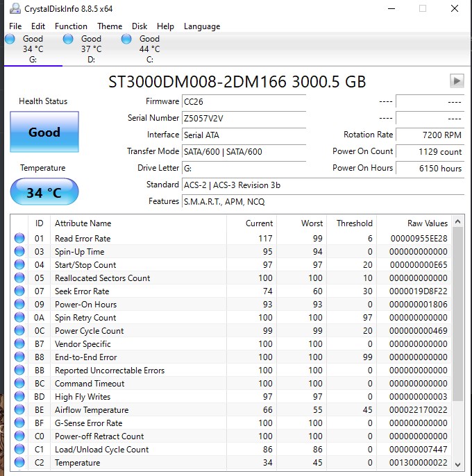Click the attribute list scroll up arrow

coord(457,222)
